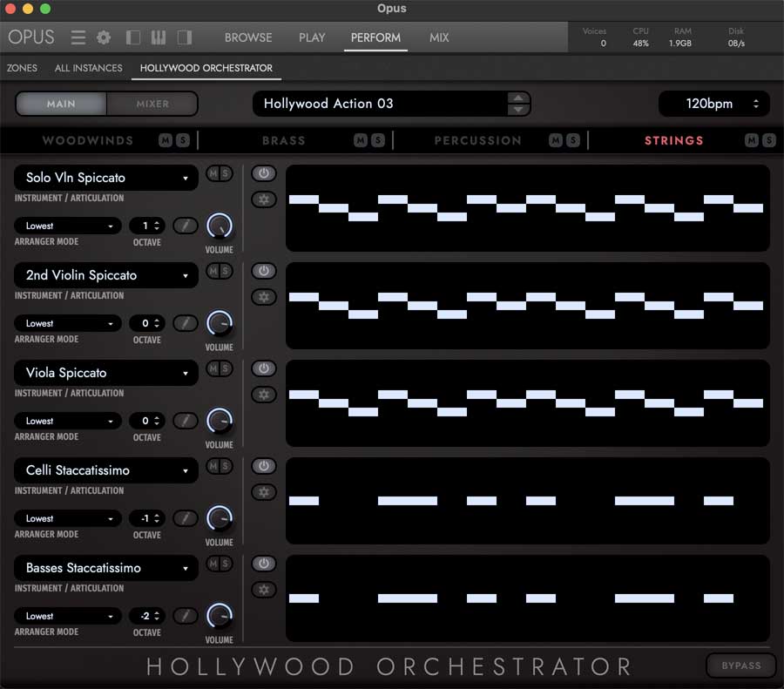Open arranger mode dropdown for Solo Vln Spiccato

pos(67,226)
